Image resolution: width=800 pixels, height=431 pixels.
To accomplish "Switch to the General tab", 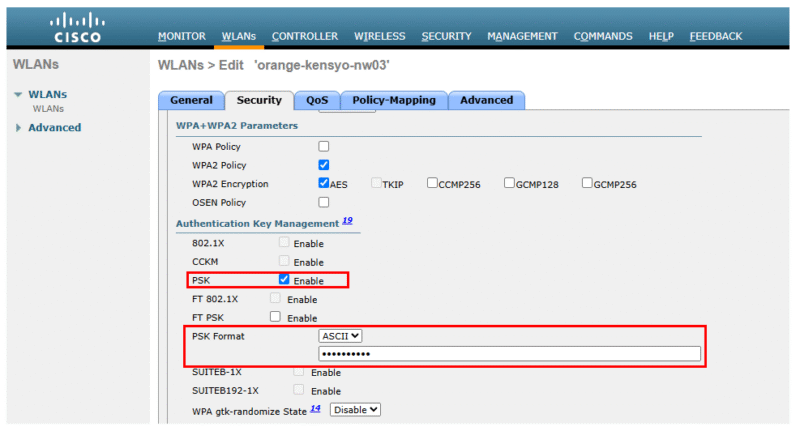I will point(191,100).
